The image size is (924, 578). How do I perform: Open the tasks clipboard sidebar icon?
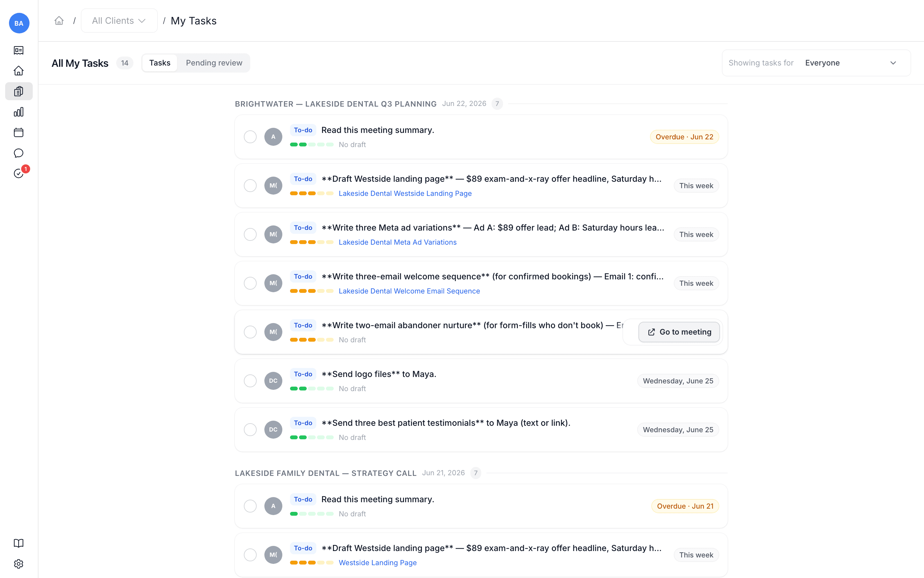click(19, 92)
